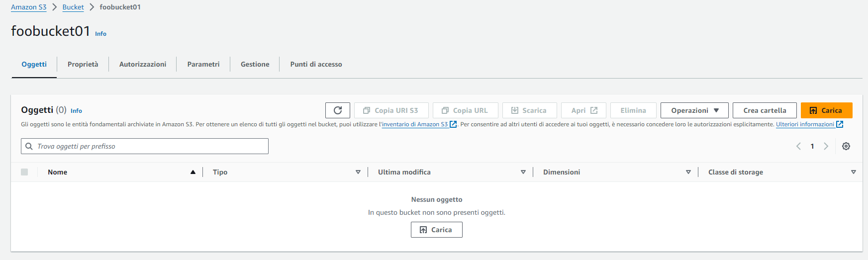Click page number 1

pos(812,146)
